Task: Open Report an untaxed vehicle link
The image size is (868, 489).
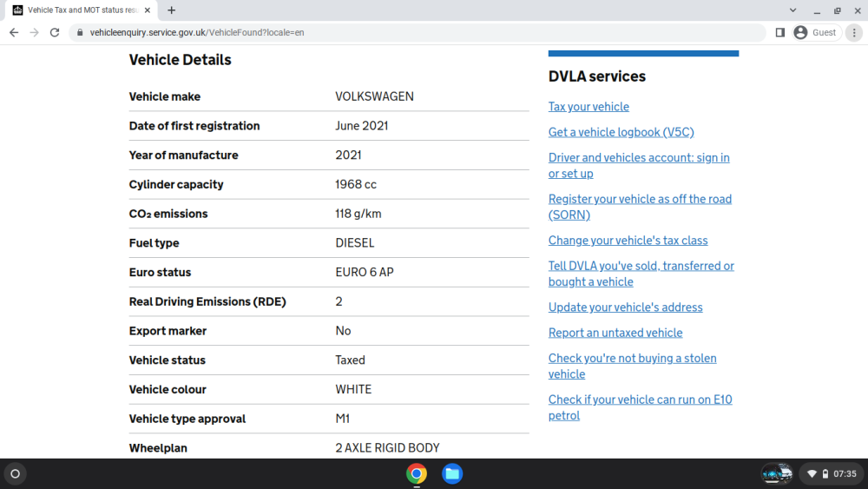Action: tap(615, 333)
